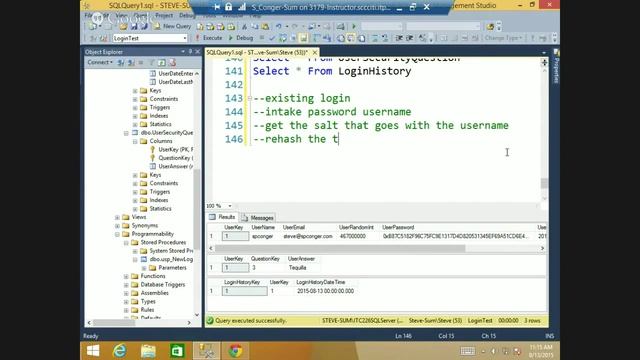Switch to the Results tab
Image resolution: width=640 pixels, height=360 pixels.
222,217
